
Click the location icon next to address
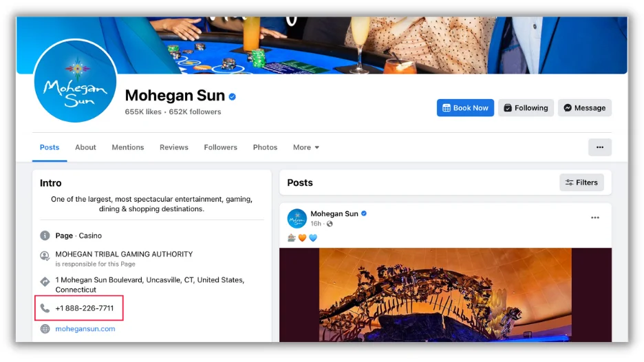45,281
